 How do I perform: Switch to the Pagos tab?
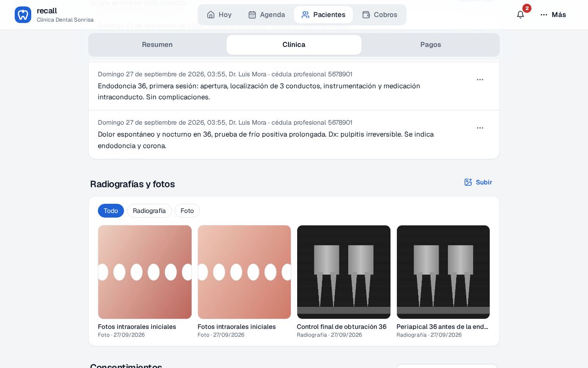430,45
